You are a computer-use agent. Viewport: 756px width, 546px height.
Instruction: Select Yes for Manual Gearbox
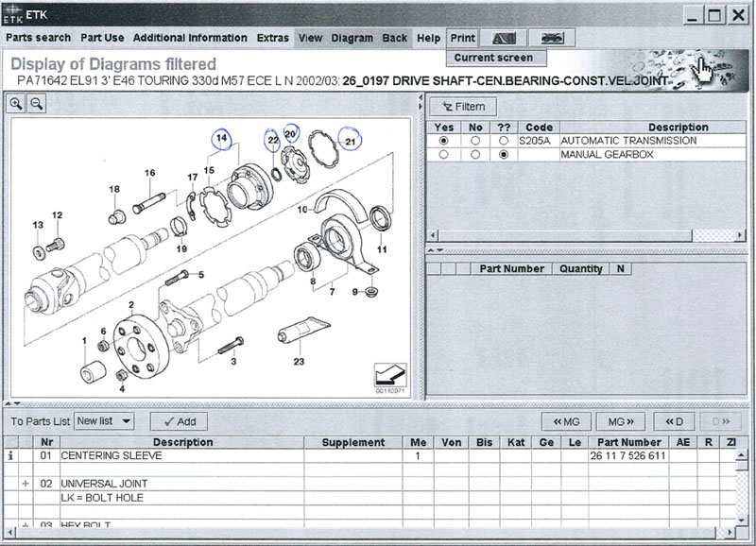[442, 154]
